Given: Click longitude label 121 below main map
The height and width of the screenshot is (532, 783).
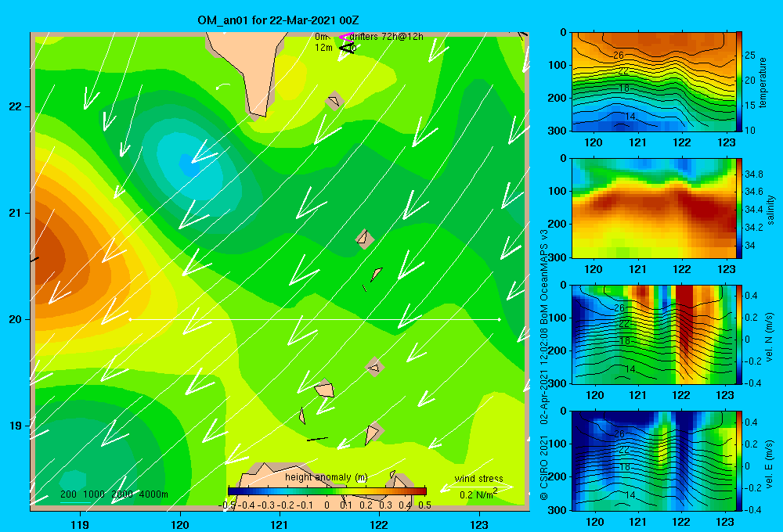Looking at the screenshot, I should [x=280, y=524].
